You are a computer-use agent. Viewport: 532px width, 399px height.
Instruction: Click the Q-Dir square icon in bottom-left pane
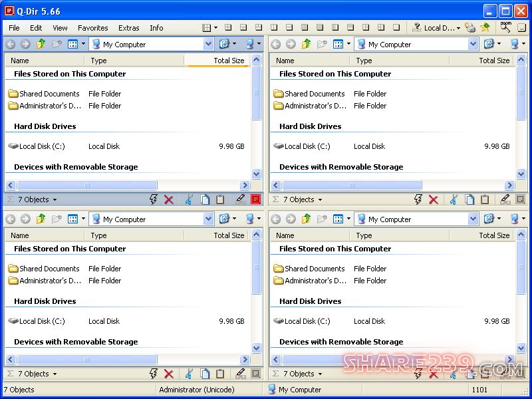pyautogui.click(x=256, y=374)
